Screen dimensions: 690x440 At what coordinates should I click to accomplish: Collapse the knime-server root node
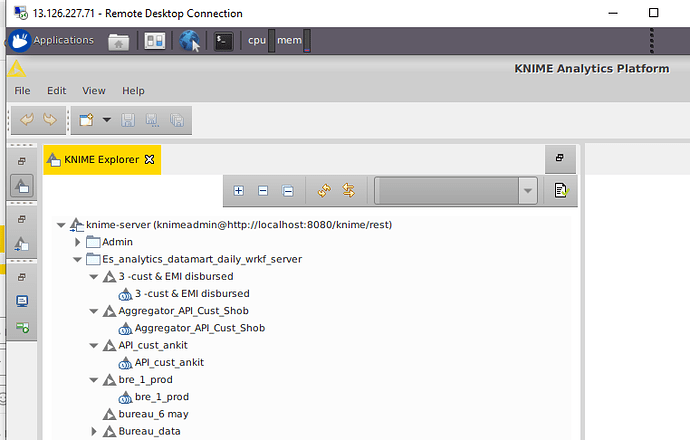[x=61, y=225]
